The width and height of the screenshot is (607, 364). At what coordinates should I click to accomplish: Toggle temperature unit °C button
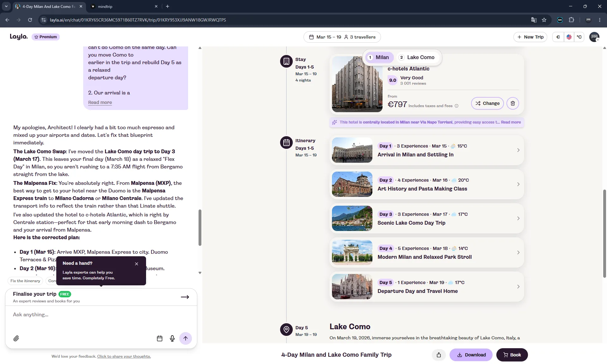[579, 37]
